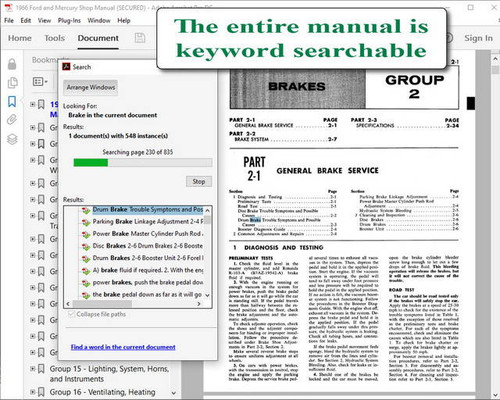Click the result icon beside 'Power Brake Master Cylinder'
Image resolution: width=500 pixels, height=400 pixels.
click(86, 234)
